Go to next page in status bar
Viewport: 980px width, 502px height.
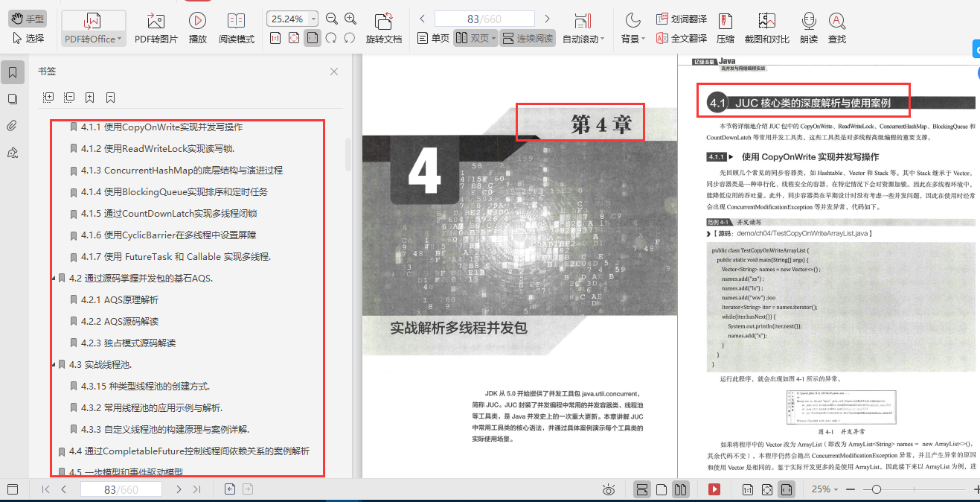point(179,489)
